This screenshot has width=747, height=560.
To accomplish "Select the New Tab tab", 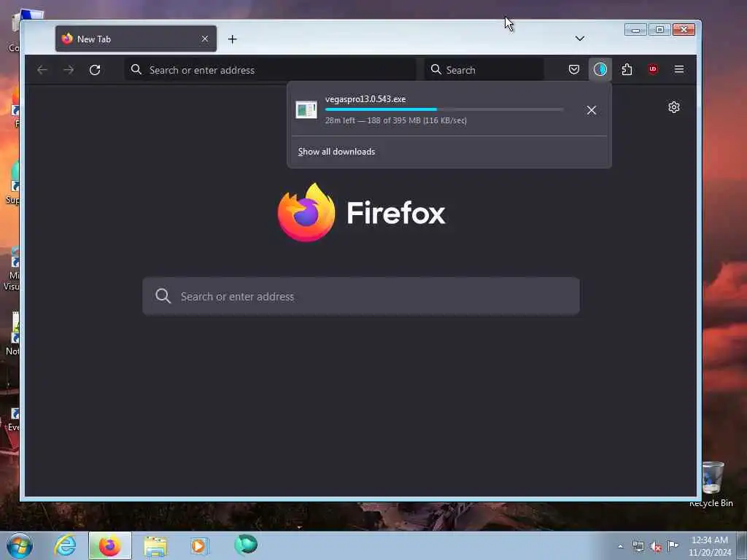I will coord(136,39).
